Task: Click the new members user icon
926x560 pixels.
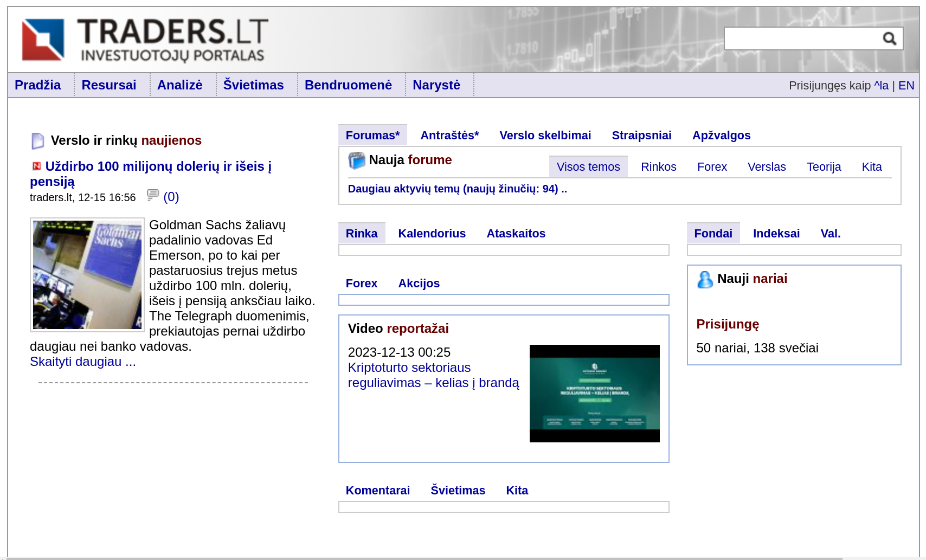Action: [x=705, y=279]
